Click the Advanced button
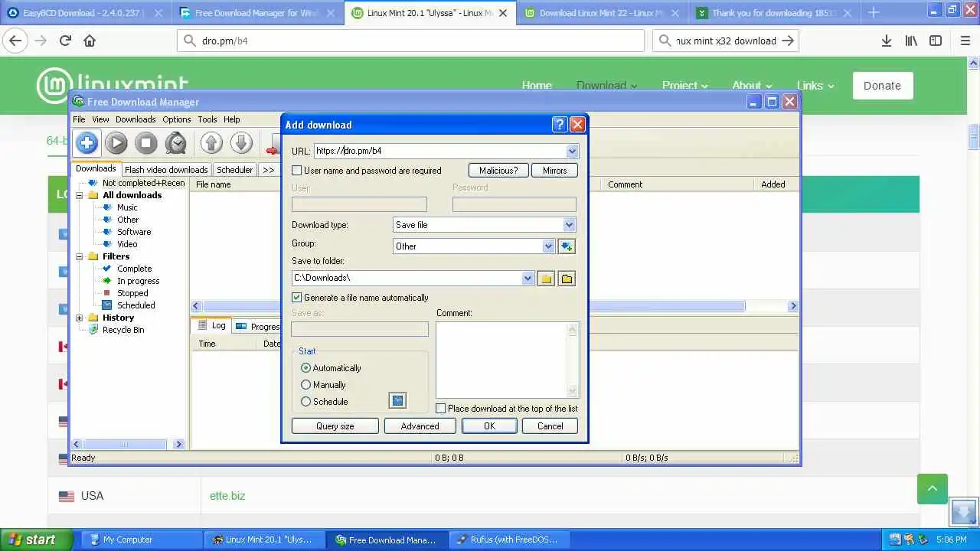The image size is (980, 551). click(420, 426)
